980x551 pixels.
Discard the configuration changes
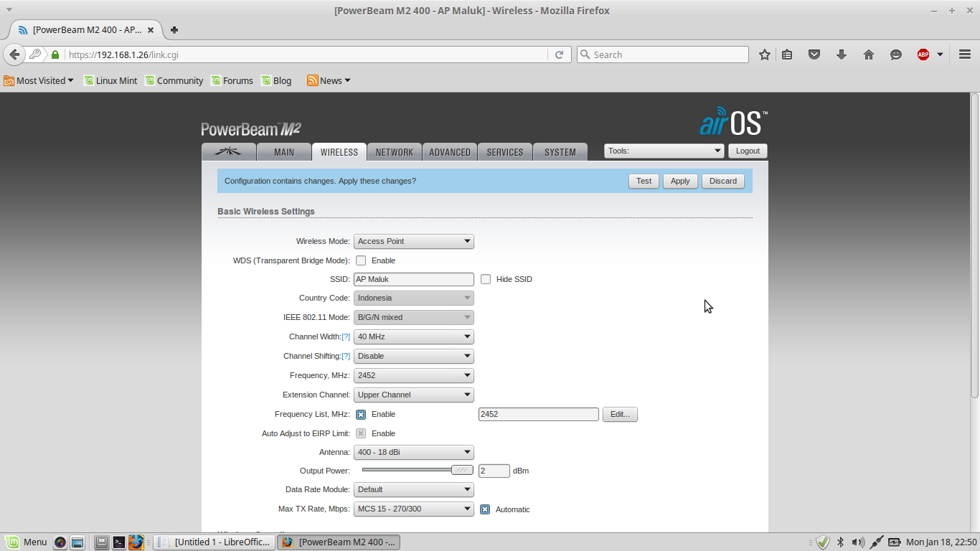click(x=723, y=181)
